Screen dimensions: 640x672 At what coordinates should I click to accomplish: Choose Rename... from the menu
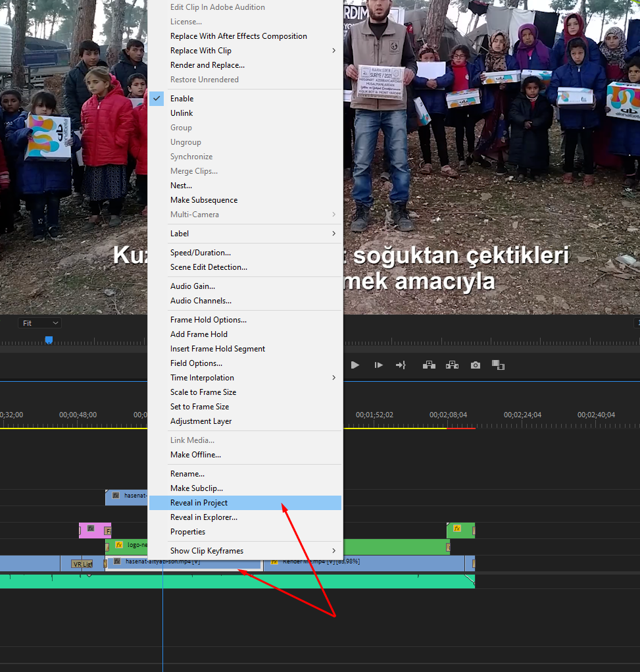tap(245, 474)
